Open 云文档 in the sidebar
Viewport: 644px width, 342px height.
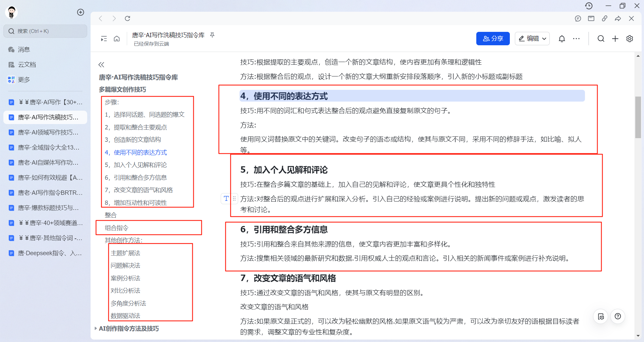(45, 65)
